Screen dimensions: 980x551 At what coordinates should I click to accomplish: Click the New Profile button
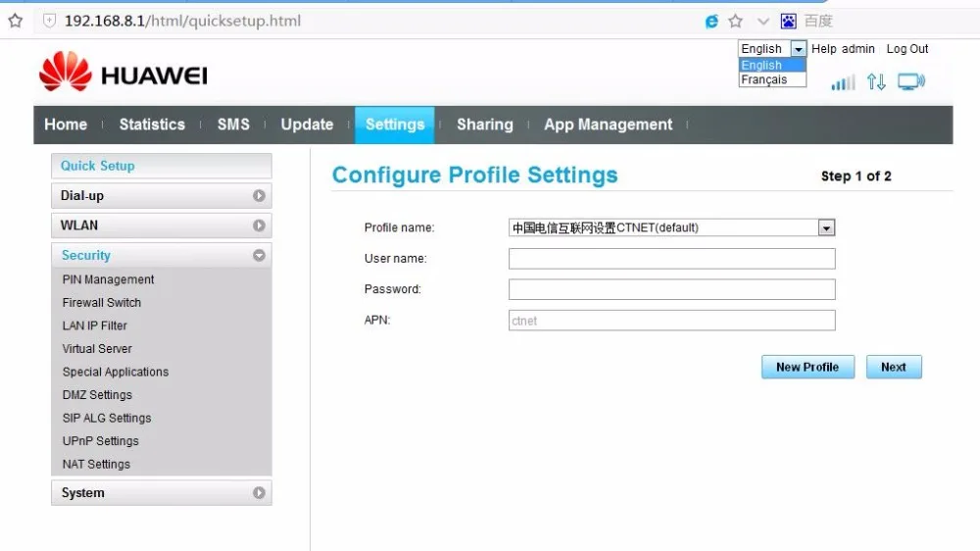click(x=808, y=367)
